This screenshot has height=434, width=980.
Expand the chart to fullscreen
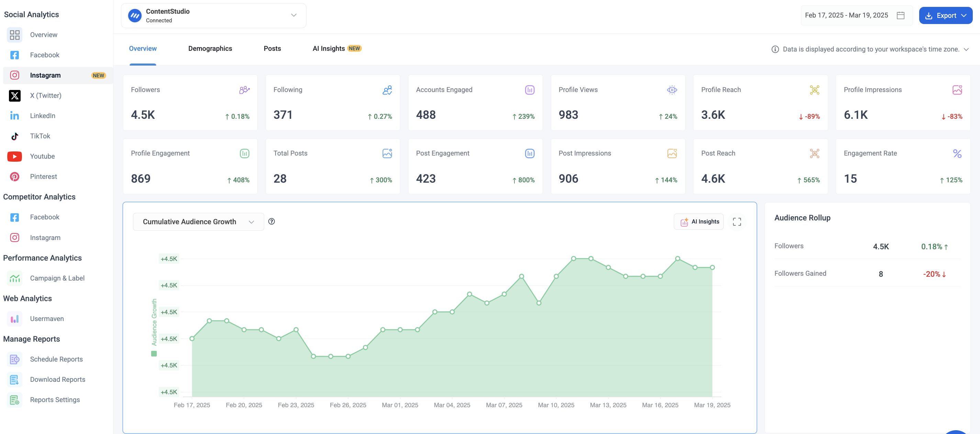click(736, 221)
